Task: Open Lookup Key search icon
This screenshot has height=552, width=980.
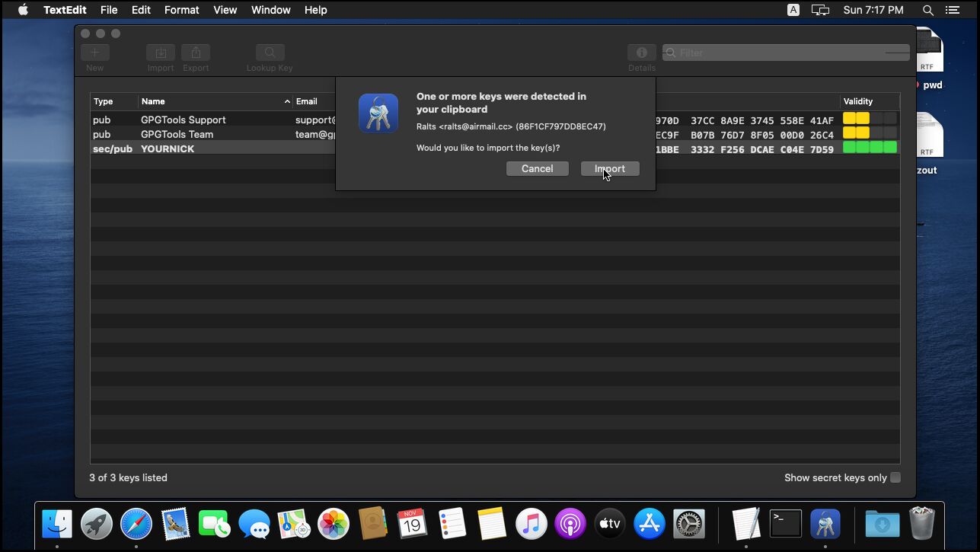Action: click(270, 53)
